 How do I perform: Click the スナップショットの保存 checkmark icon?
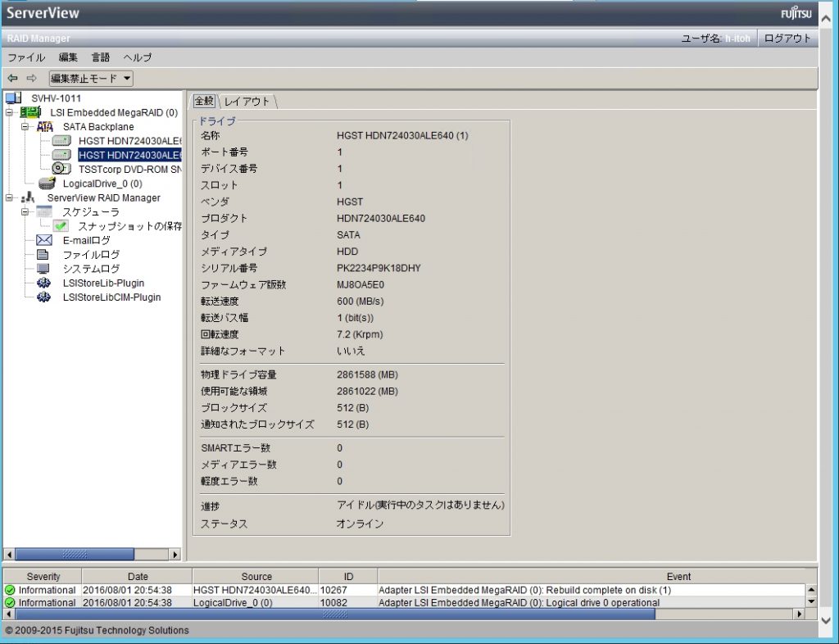(x=61, y=225)
